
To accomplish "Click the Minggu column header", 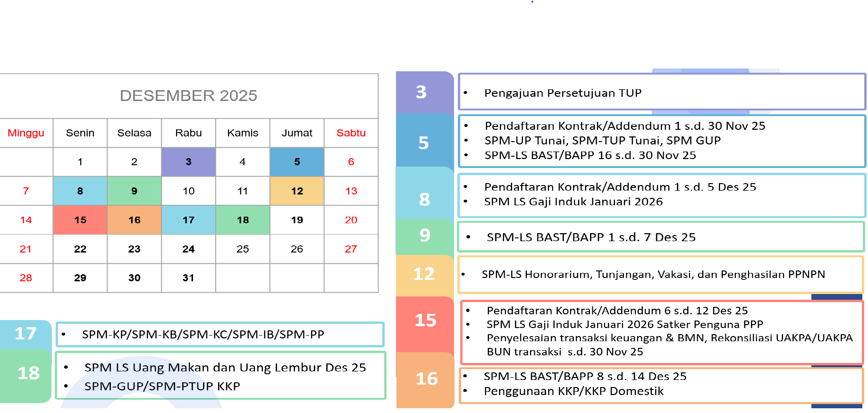I will pyautogui.click(x=26, y=133).
